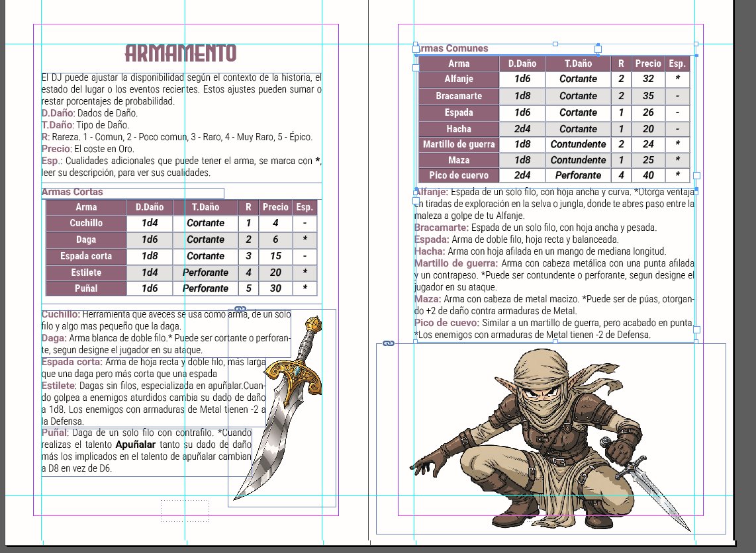Viewport: 756px width, 553px height.
Task: Click the Armas Comunes section heading
Action: coord(451,48)
